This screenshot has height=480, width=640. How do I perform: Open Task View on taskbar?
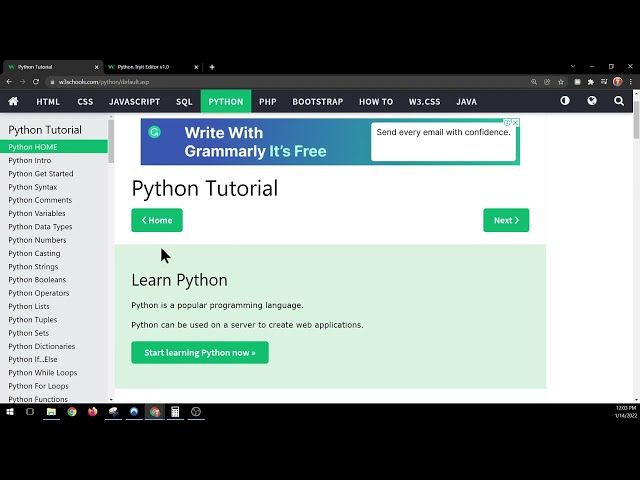point(30,411)
